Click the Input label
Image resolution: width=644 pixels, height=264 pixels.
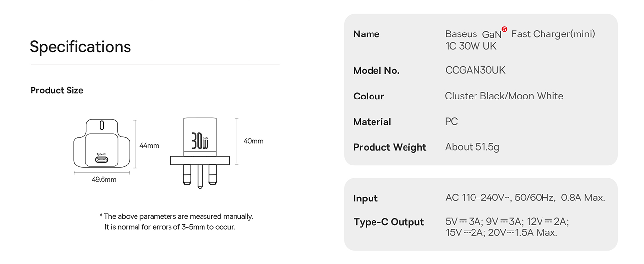pyautogui.click(x=365, y=198)
